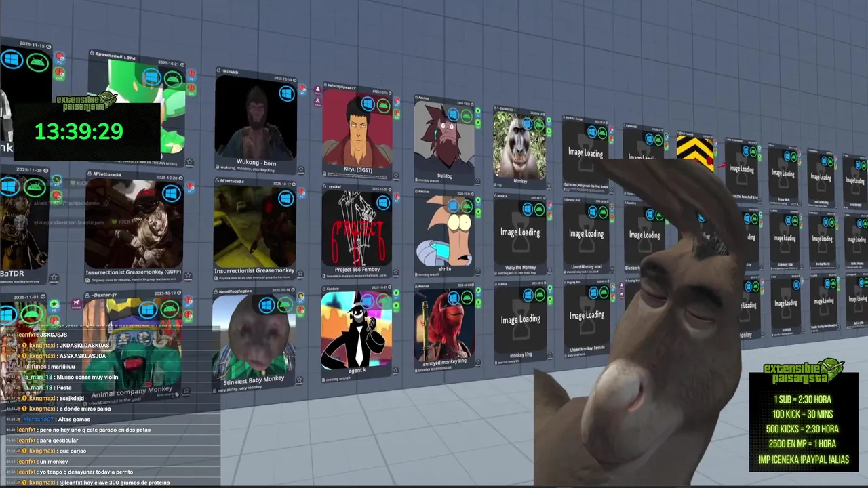Click Android icon on BaTDR card

pos(35,187)
